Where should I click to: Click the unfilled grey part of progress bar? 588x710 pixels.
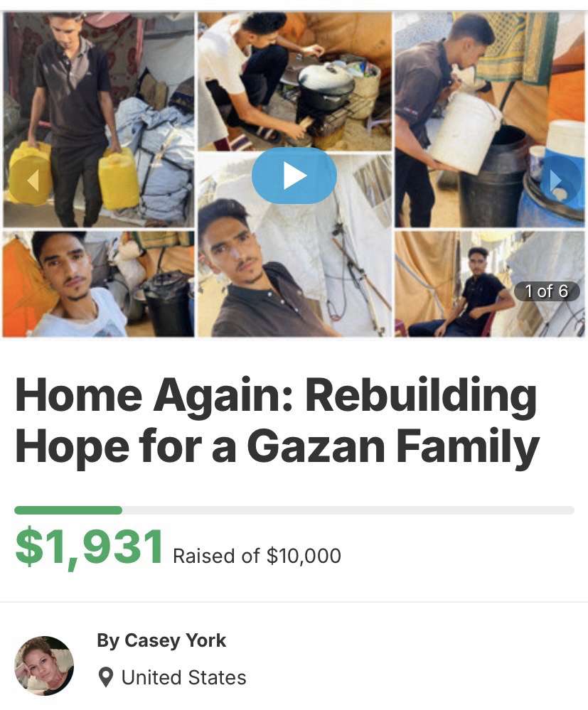pyautogui.click(x=348, y=510)
